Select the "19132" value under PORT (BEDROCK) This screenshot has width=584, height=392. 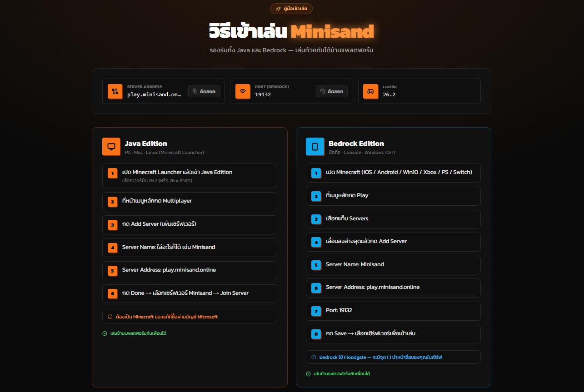coord(263,94)
